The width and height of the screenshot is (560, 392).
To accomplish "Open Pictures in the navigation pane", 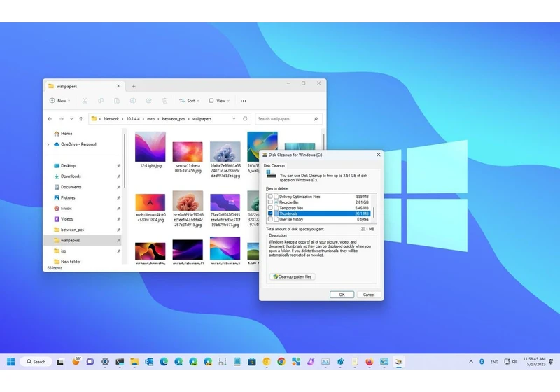I will (68, 197).
